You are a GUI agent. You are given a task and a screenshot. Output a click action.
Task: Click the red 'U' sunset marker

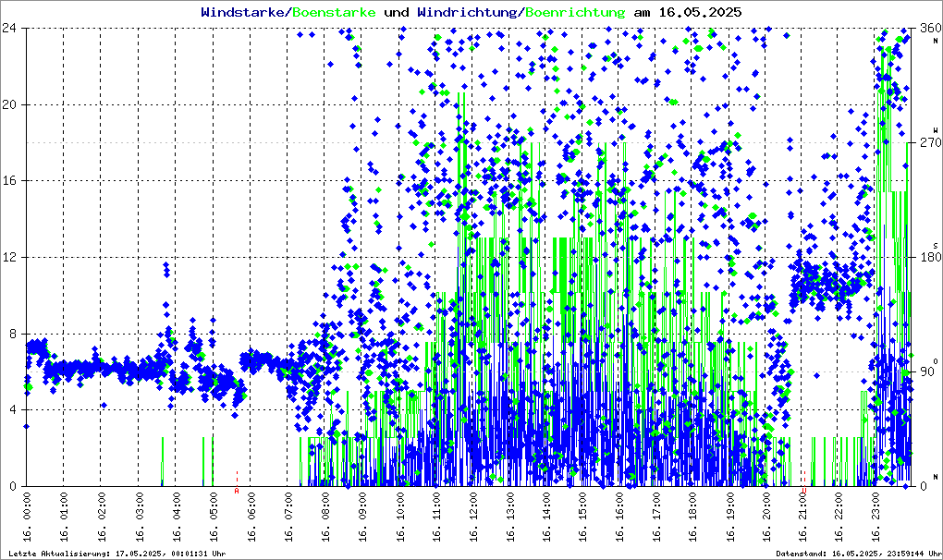coord(804,491)
